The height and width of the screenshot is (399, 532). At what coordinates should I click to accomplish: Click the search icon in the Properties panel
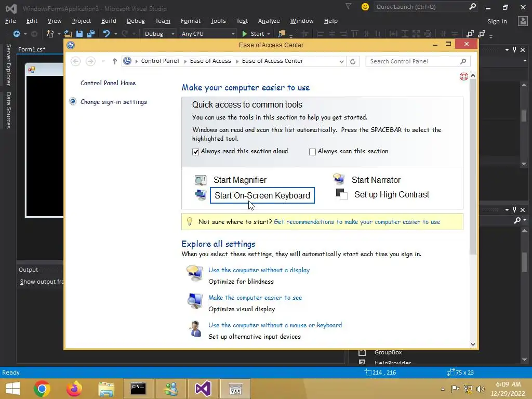click(517, 220)
